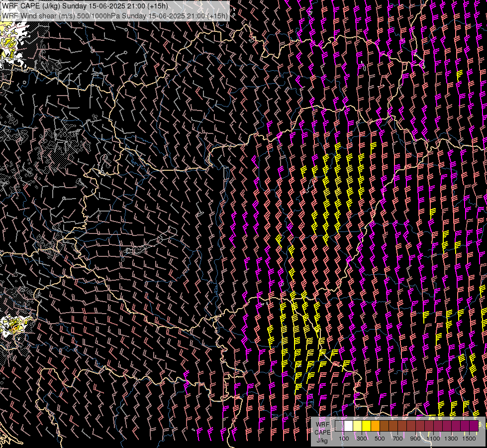Click the legend value 1100
This screenshot has height=448, width=487.
click(433, 439)
